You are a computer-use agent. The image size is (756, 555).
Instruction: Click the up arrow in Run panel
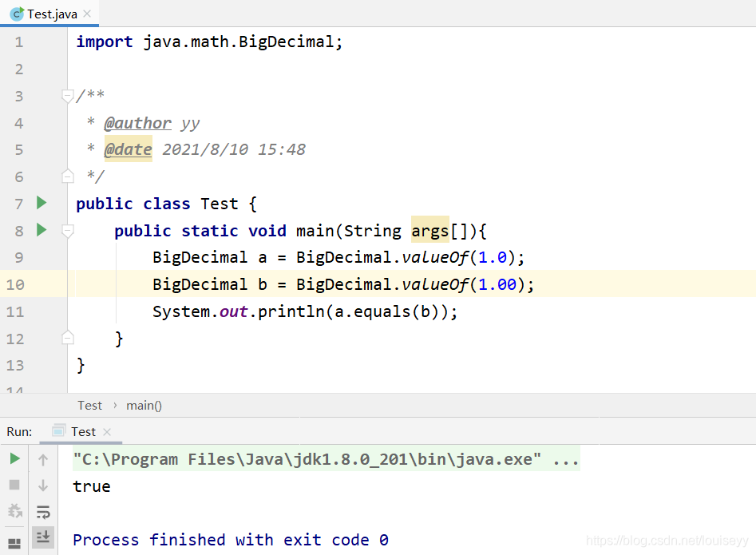(x=43, y=459)
